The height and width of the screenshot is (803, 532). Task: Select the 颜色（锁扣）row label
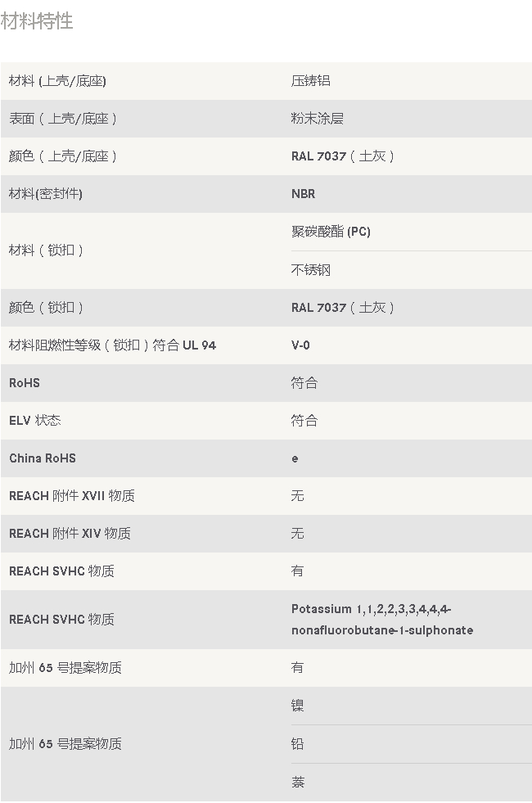click(46, 308)
